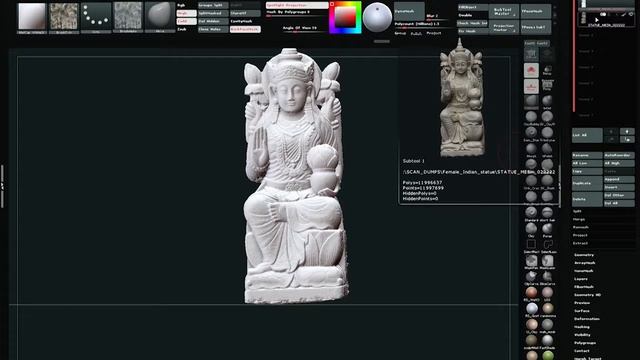Open the SubTool Master plugin
640x360 pixels.
click(x=504, y=11)
